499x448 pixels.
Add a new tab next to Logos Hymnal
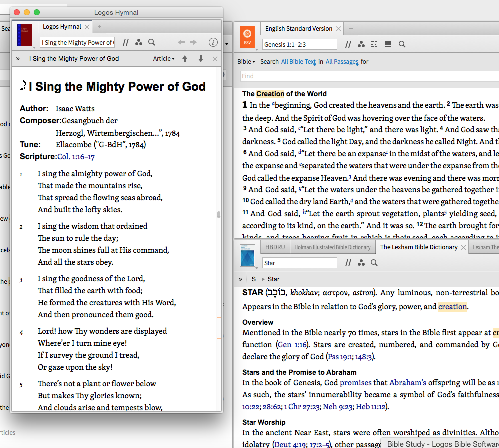99,27
